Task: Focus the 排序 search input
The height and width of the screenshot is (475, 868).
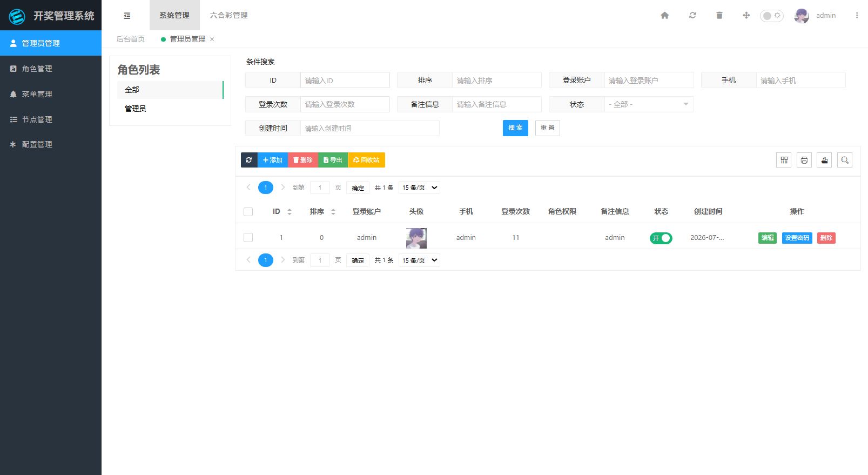Action: coord(497,80)
